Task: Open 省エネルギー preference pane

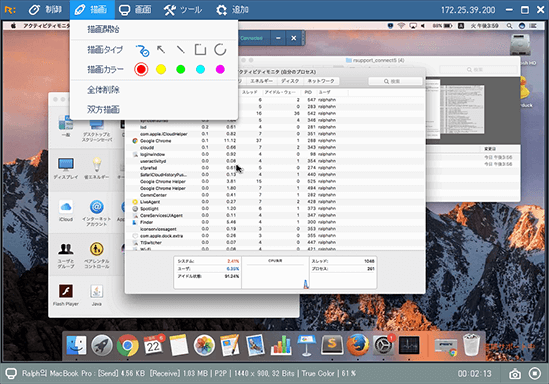Action: click(97, 168)
